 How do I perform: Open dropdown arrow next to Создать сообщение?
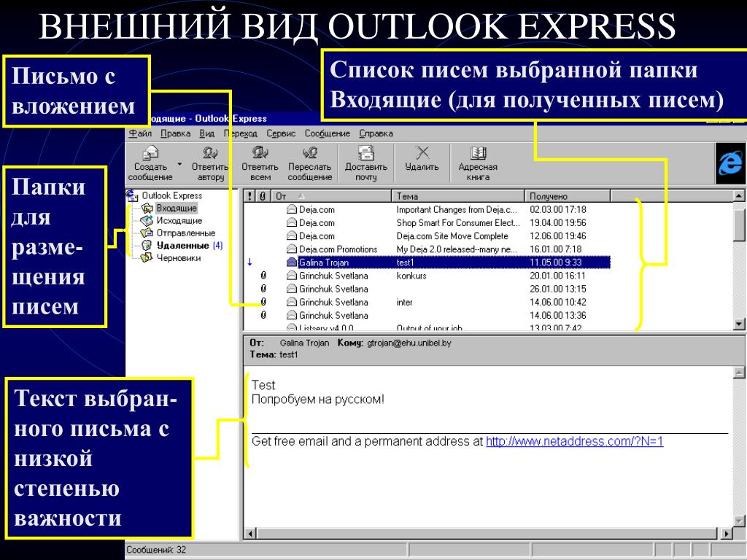pos(179,164)
